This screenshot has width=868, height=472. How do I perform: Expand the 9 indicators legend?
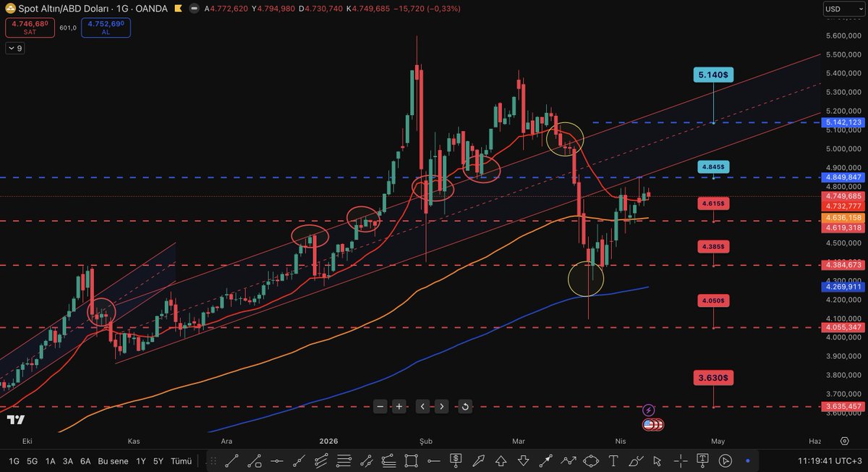point(14,49)
